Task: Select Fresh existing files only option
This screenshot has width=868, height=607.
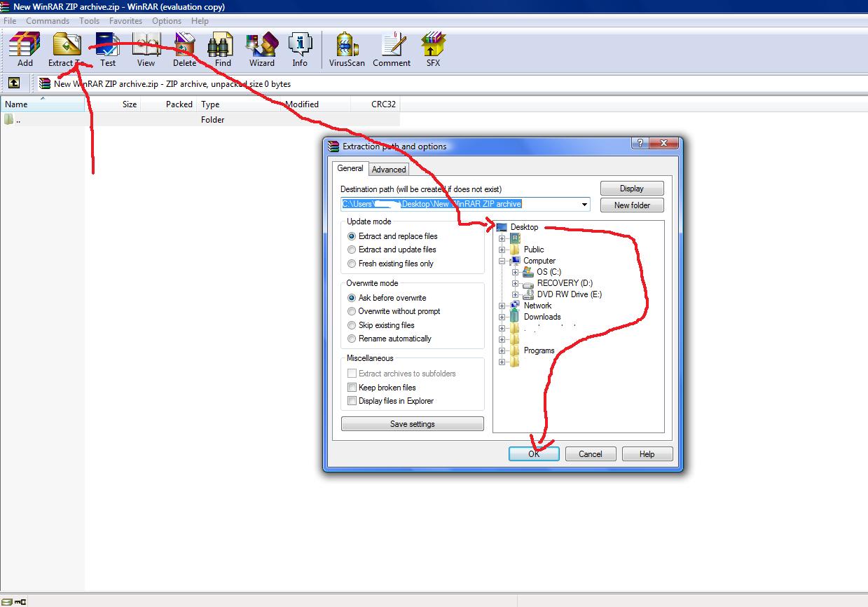Action: click(352, 264)
